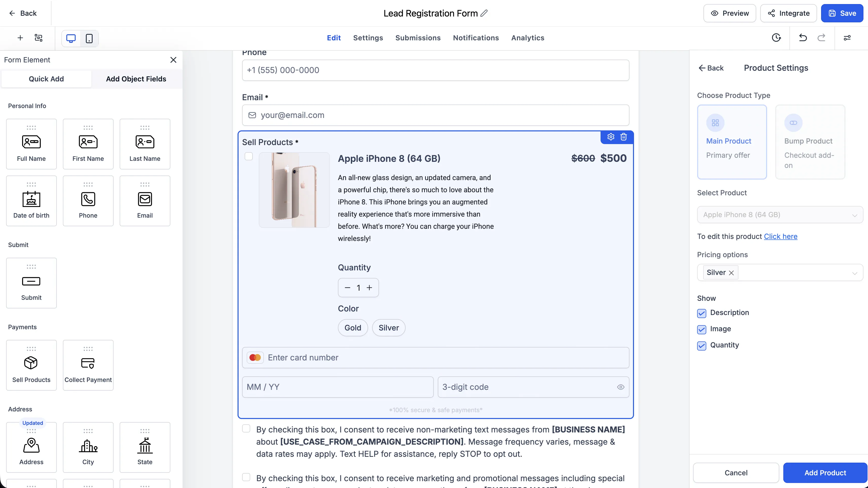Toggle the Image checkbox

pos(701,329)
